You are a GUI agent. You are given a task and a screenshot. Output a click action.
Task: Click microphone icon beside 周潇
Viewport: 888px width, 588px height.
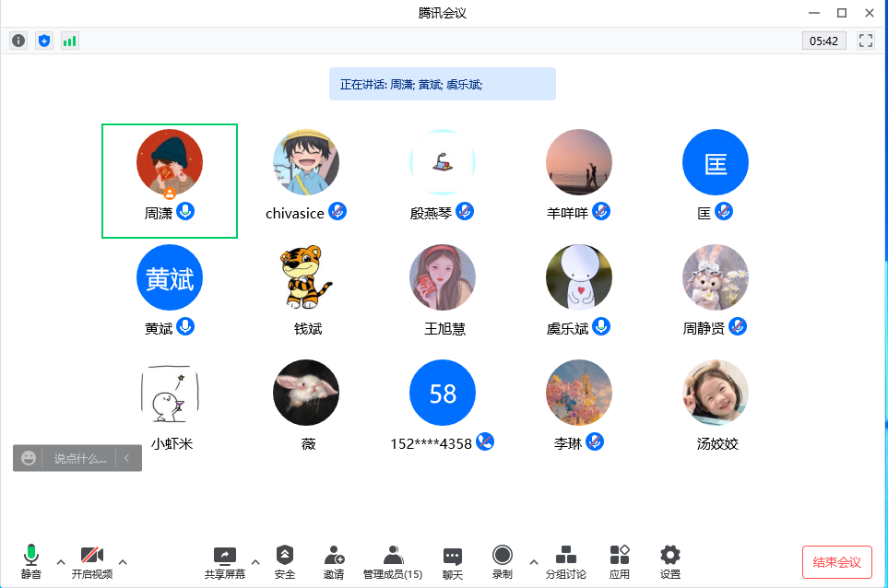185,211
